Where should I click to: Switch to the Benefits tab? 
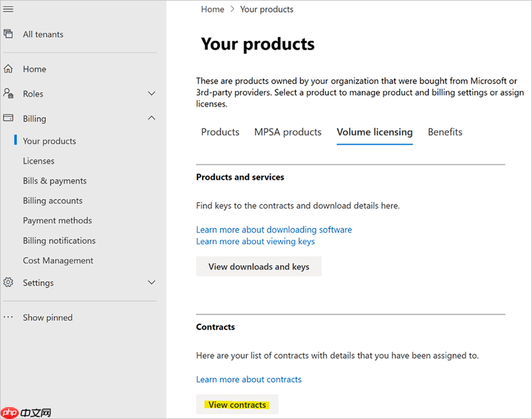click(445, 132)
